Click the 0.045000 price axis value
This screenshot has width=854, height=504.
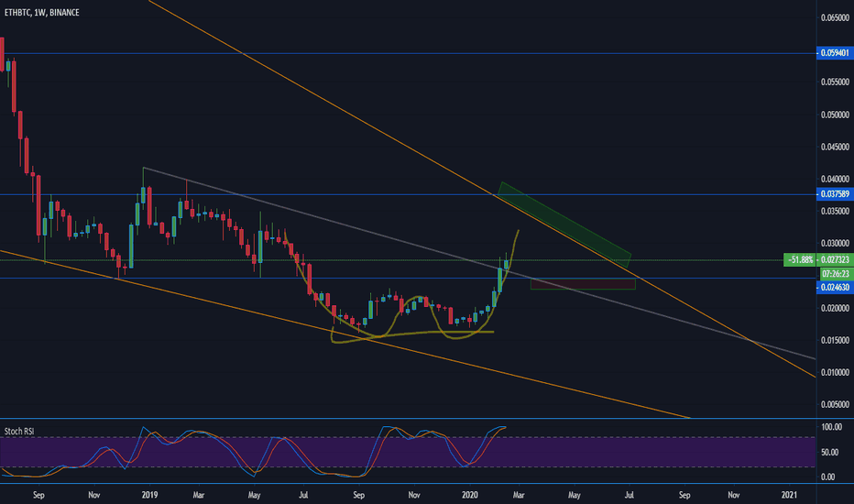click(835, 147)
